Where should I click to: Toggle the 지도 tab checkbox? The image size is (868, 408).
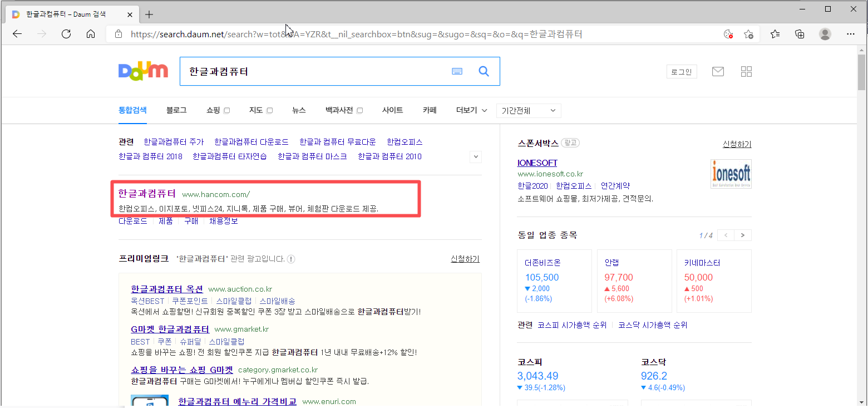point(269,110)
